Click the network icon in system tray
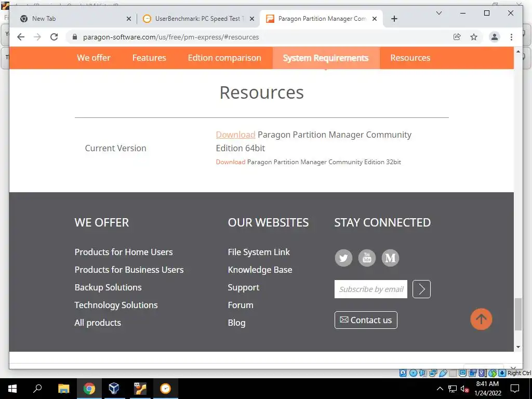 coord(453,389)
